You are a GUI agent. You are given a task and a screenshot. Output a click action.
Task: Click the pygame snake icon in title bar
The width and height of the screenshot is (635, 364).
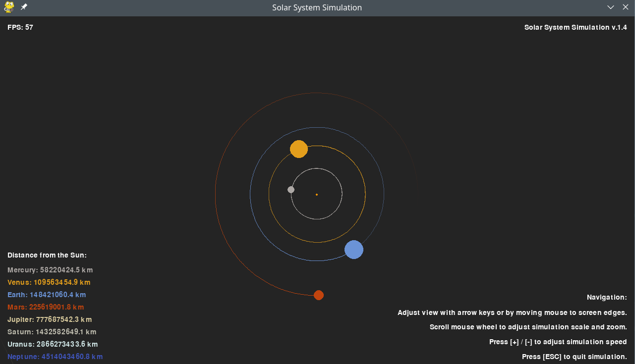point(9,7)
